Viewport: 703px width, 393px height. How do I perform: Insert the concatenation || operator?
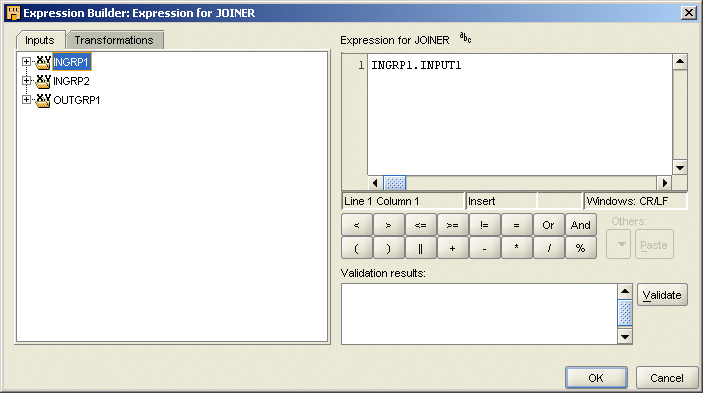421,248
